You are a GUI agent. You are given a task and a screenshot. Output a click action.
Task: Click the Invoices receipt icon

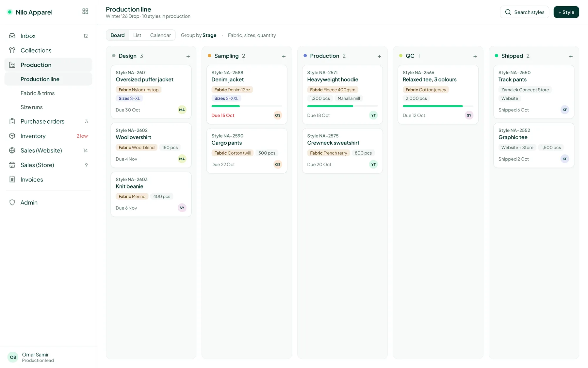[x=12, y=180]
